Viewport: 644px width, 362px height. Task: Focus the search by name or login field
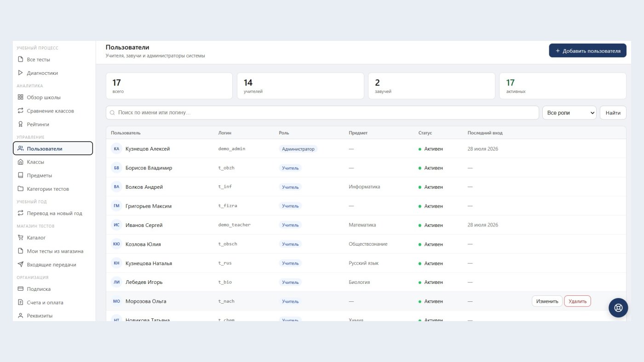coord(322,113)
